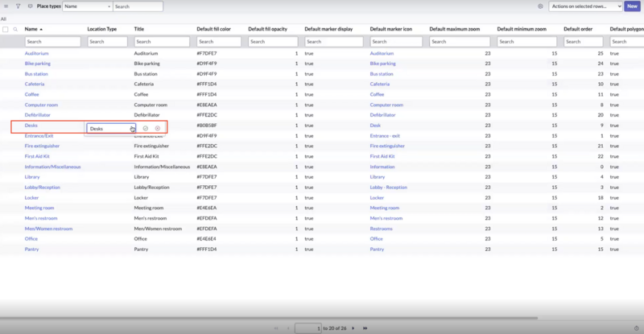Open the activity stream icon beside Place types
This screenshot has height=334, width=644.
coord(30,6)
